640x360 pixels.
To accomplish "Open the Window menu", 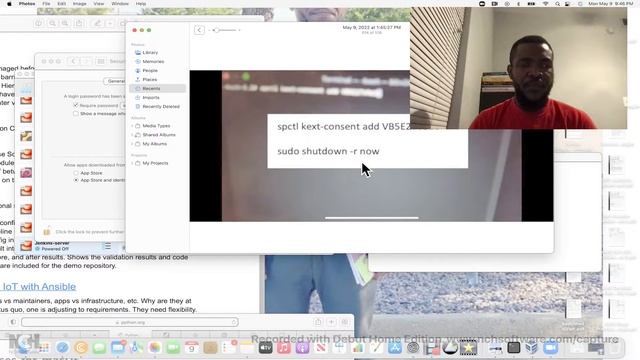I will click(120, 4).
